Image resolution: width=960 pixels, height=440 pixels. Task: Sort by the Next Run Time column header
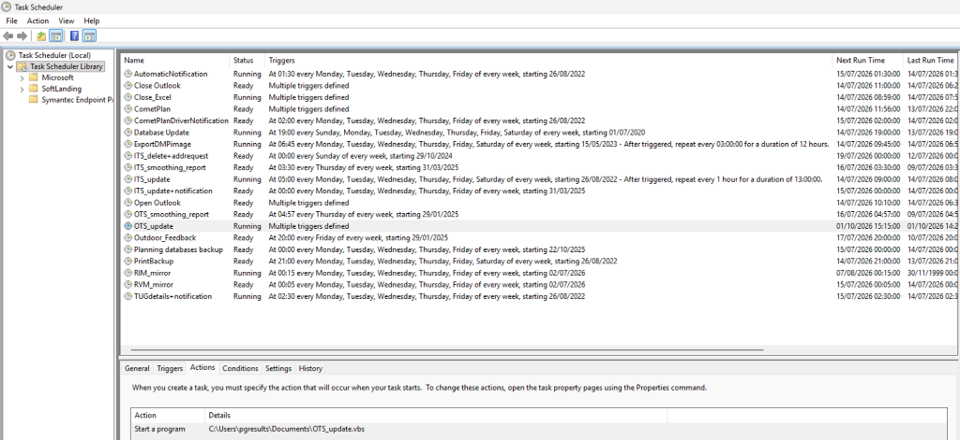pyautogui.click(x=868, y=61)
